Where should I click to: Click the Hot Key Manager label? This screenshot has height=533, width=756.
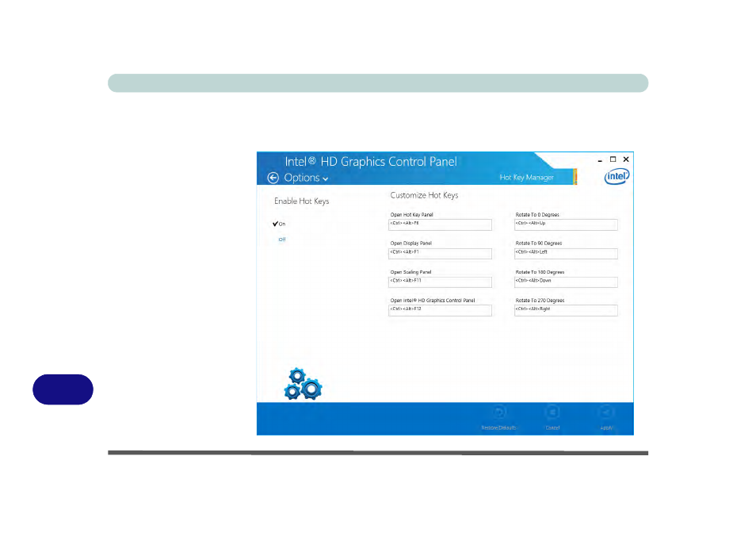[526, 178]
